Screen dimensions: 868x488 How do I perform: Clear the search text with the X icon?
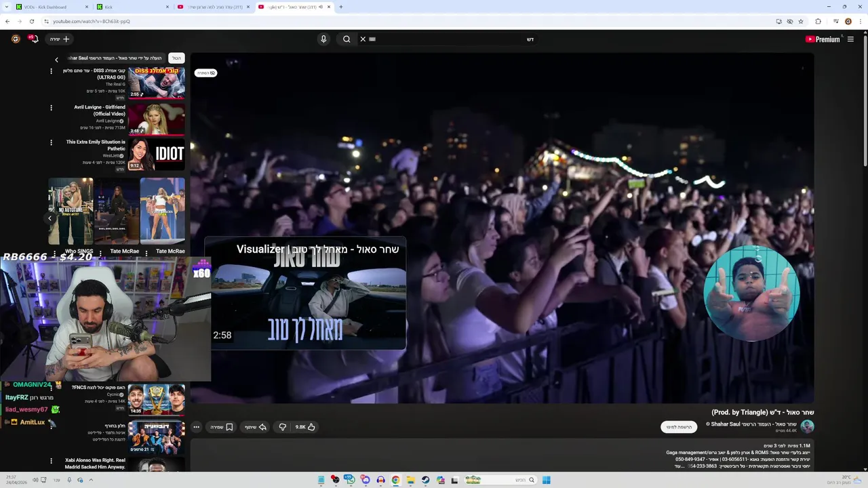pos(363,39)
